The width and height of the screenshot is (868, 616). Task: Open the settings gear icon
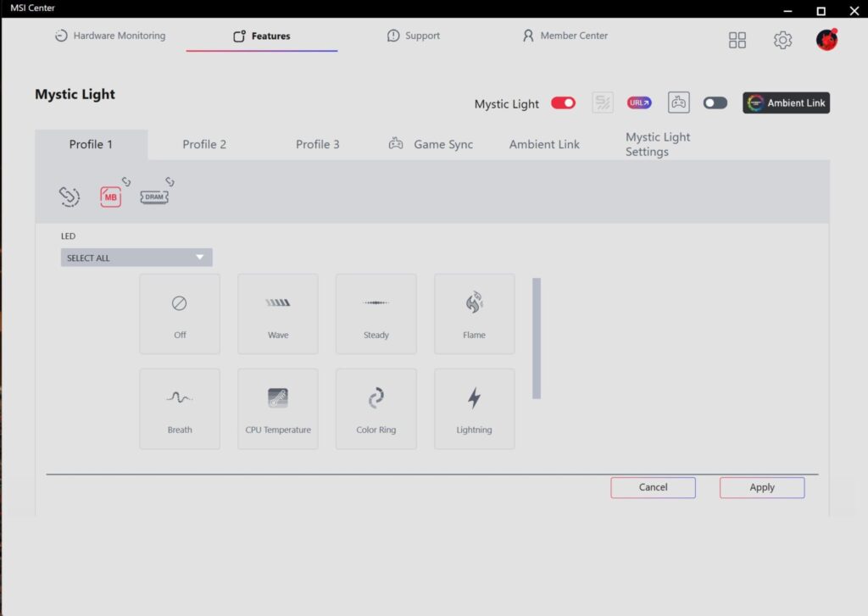[x=782, y=40]
